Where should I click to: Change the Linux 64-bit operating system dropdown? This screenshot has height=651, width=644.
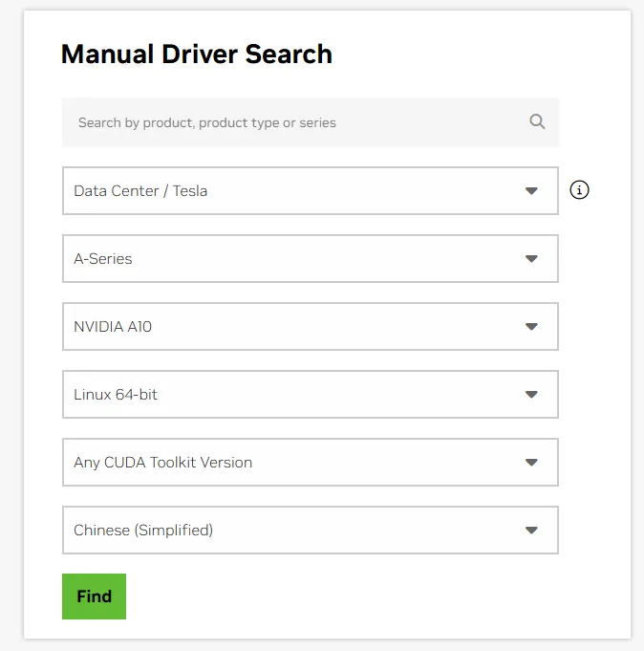pos(311,395)
